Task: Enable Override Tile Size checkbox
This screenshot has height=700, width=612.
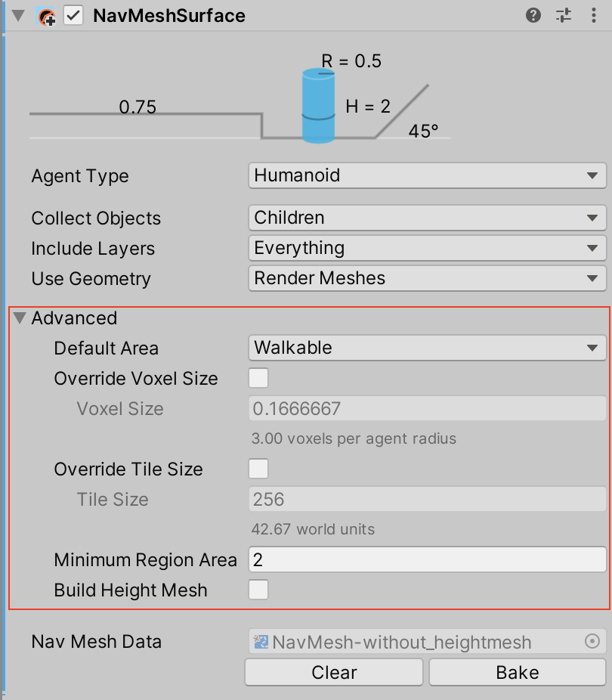Action: 258,469
